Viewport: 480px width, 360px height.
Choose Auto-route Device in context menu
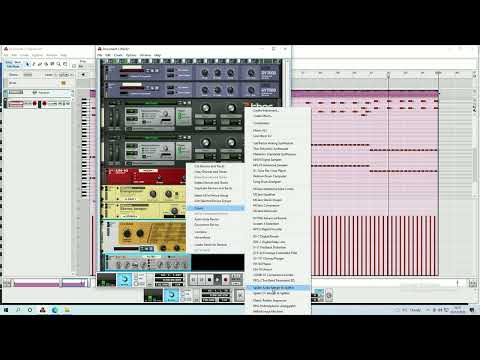click(x=215, y=219)
